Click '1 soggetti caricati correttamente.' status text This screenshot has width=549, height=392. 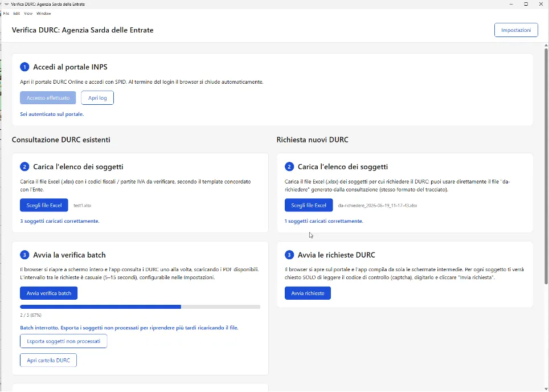[x=324, y=221]
